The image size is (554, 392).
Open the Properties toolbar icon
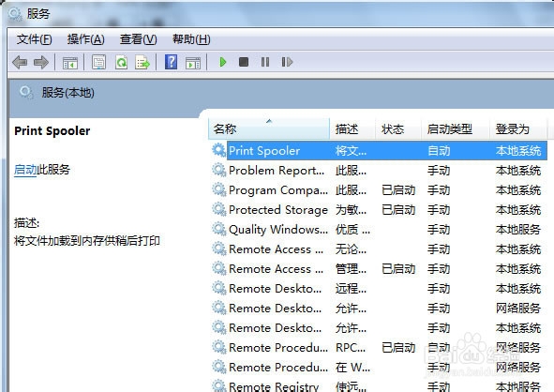point(99,62)
